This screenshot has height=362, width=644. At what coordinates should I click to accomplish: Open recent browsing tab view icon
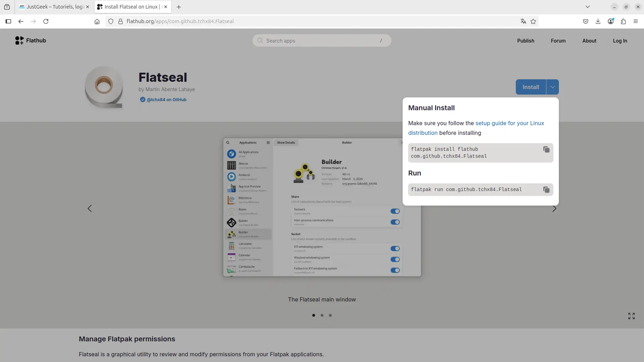pos(7,7)
